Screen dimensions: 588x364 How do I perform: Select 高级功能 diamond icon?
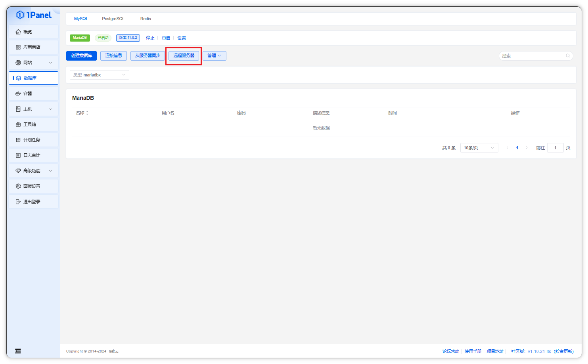click(18, 171)
